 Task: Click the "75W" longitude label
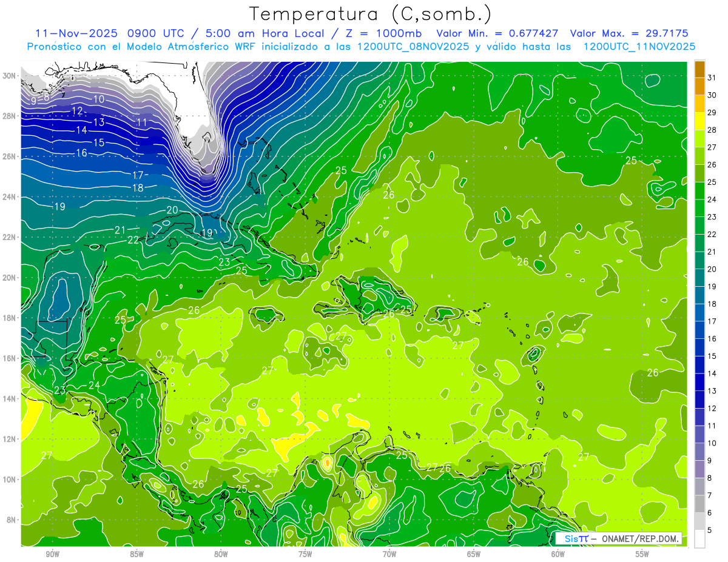[305, 555]
